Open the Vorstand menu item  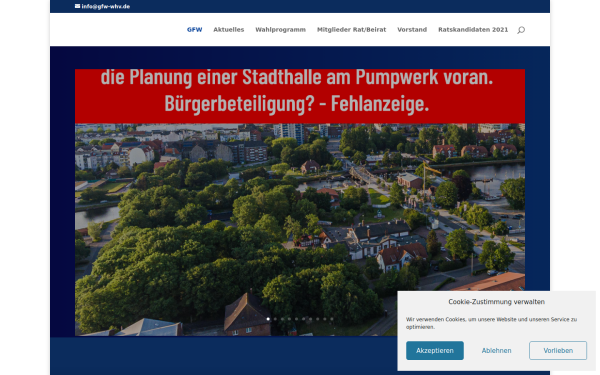412,29
